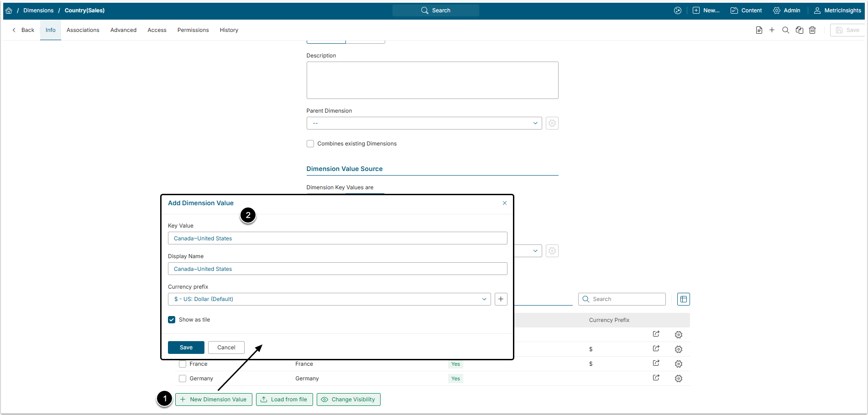Click the plus icon beside Currency prefix dropdown
This screenshot has width=868, height=415.
pos(501,299)
